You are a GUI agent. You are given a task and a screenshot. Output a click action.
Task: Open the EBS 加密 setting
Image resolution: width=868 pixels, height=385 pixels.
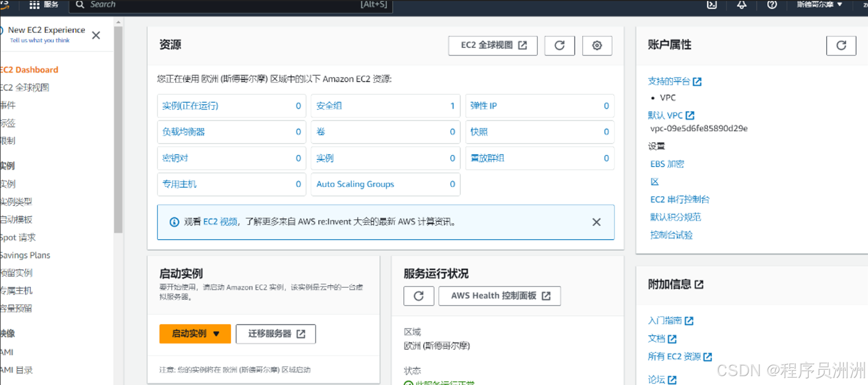click(x=667, y=164)
